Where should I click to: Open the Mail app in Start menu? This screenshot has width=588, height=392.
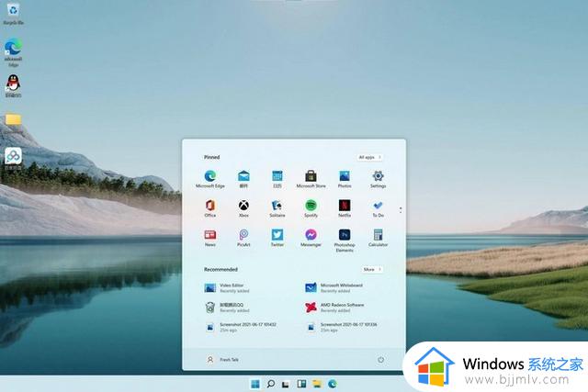point(243,179)
